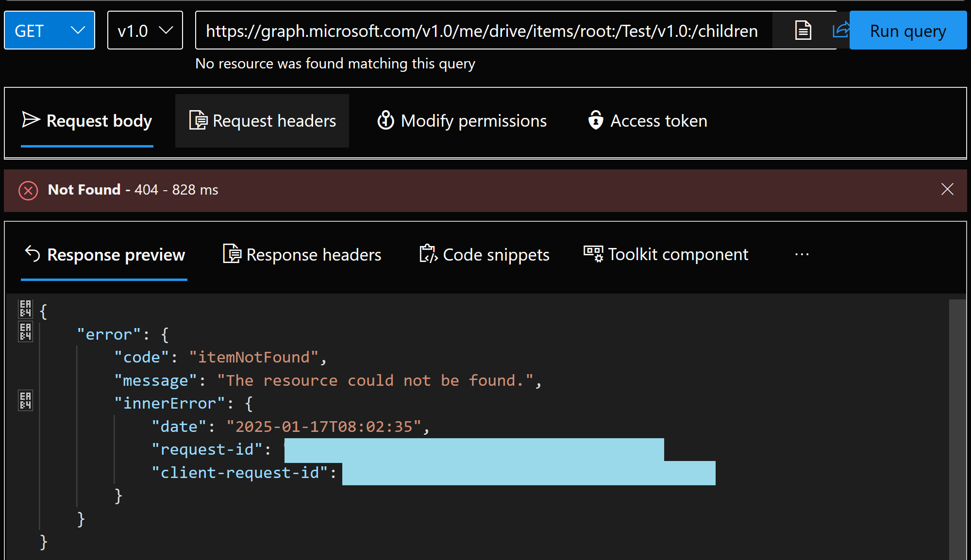The width and height of the screenshot is (971, 560).
Task: Select the Request headers tab
Action: pos(261,121)
